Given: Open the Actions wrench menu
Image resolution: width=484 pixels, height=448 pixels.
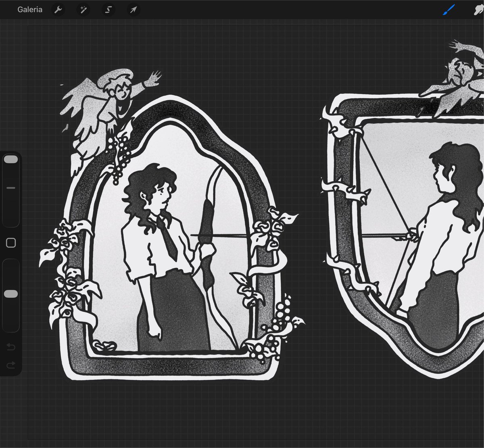Looking at the screenshot, I should pyautogui.click(x=58, y=10).
